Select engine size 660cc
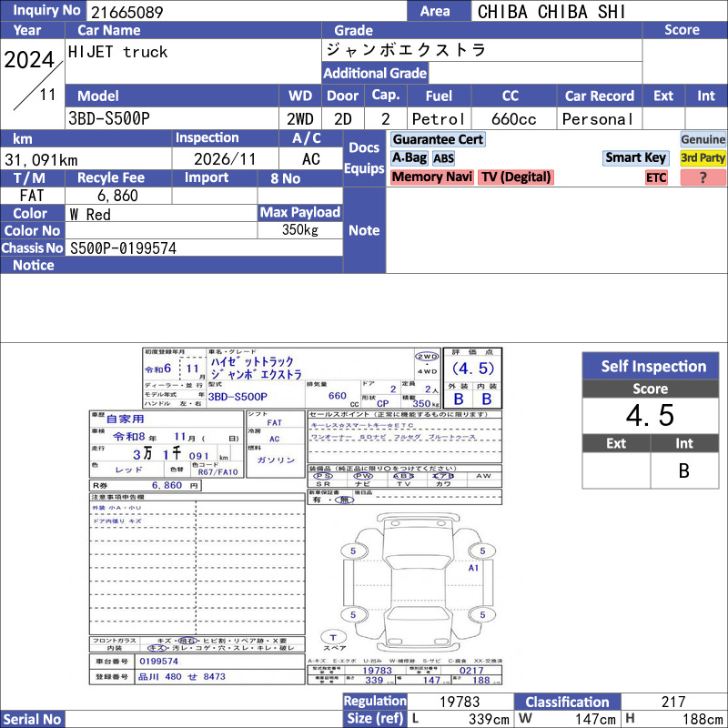This screenshot has width=728, height=728. click(x=513, y=119)
